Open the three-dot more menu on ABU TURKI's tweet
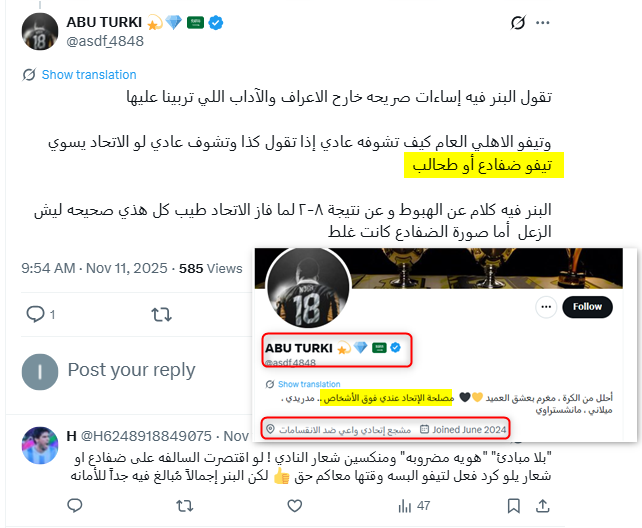The width and height of the screenshot is (642, 528). click(x=543, y=23)
